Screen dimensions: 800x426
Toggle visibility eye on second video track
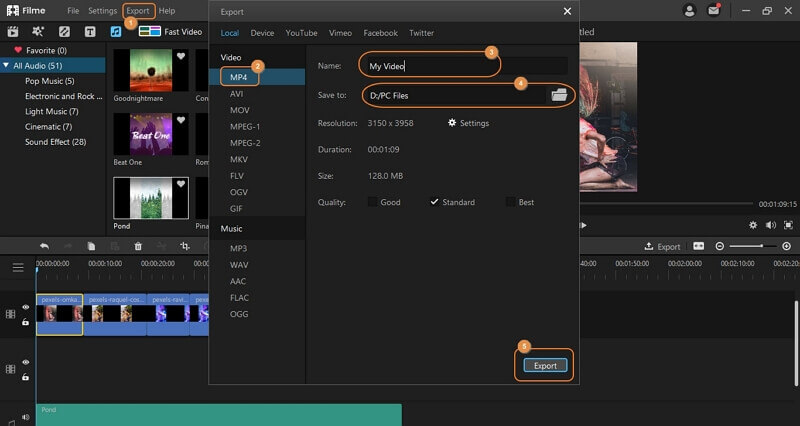pyautogui.click(x=26, y=362)
